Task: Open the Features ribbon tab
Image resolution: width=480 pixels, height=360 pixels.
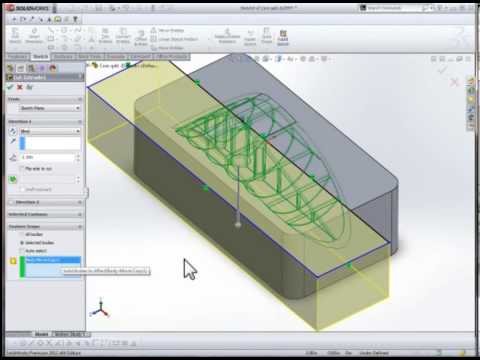Action: click(x=17, y=57)
